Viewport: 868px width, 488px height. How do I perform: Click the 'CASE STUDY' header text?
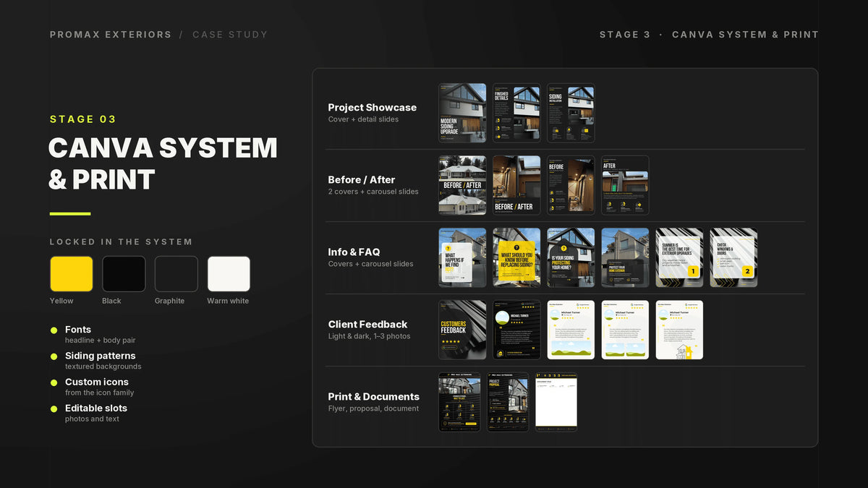pos(230,35)
